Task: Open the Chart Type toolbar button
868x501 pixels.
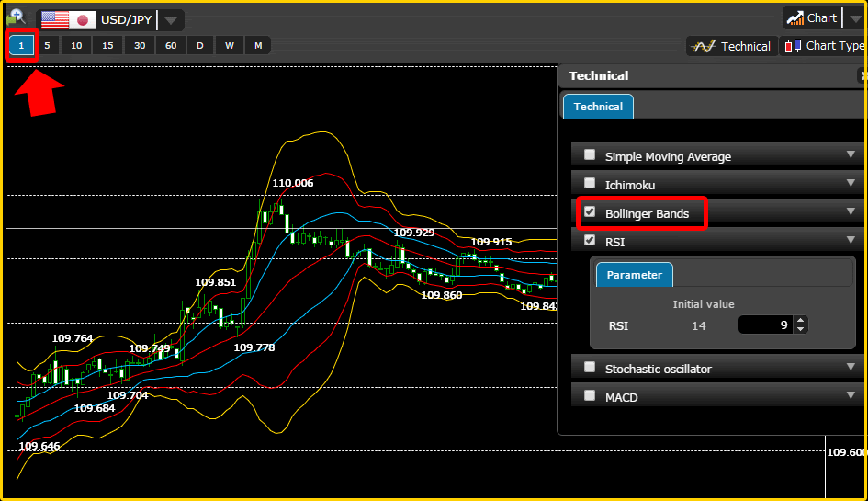Action: 825,46
